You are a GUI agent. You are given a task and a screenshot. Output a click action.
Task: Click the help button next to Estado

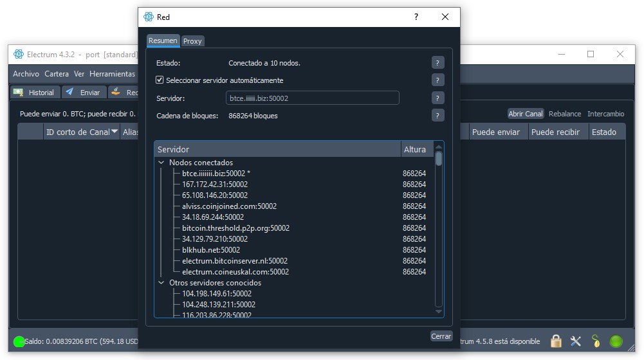[x=437, y=63]
